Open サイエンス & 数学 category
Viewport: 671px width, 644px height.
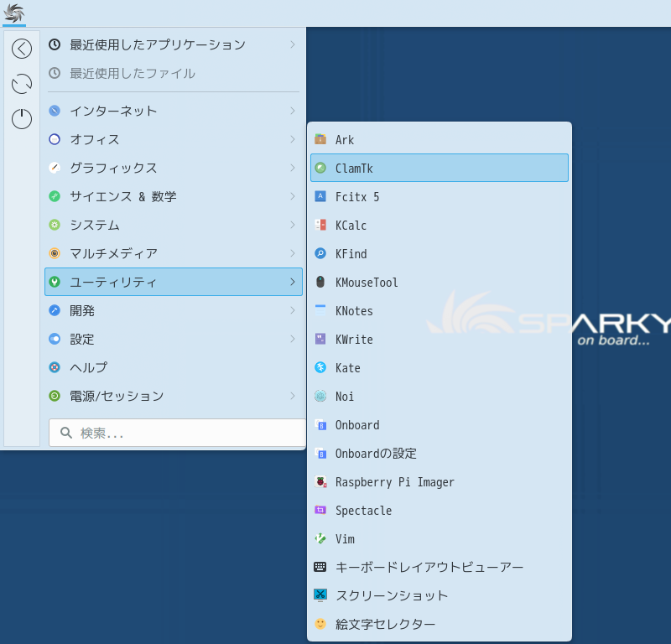pyautogui.click(x=174, y=196)
